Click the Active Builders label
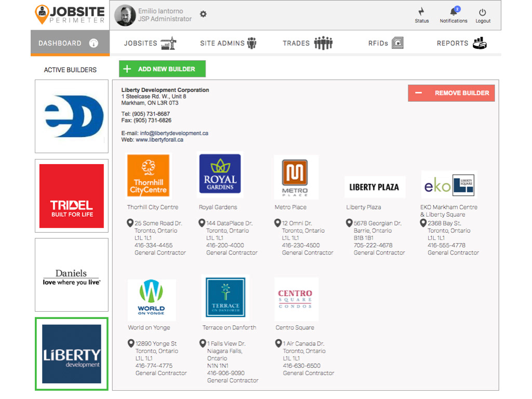Image resolution: width=532 pixels, height=399 pixels. pyautogui.click(x=70, y=70)
